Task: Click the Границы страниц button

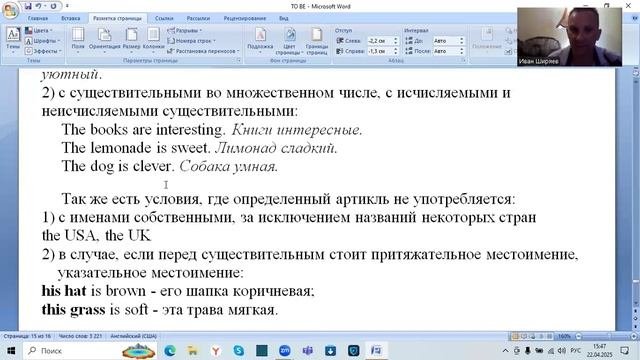Action: pos(317,41)
